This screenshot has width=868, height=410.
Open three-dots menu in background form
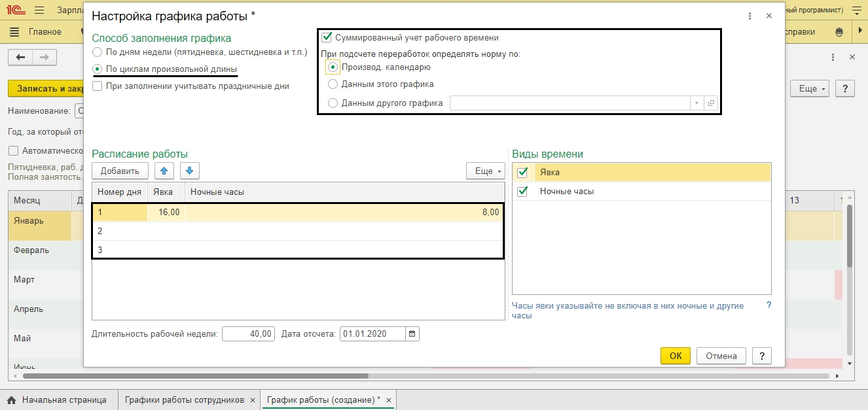click(833, 58)
